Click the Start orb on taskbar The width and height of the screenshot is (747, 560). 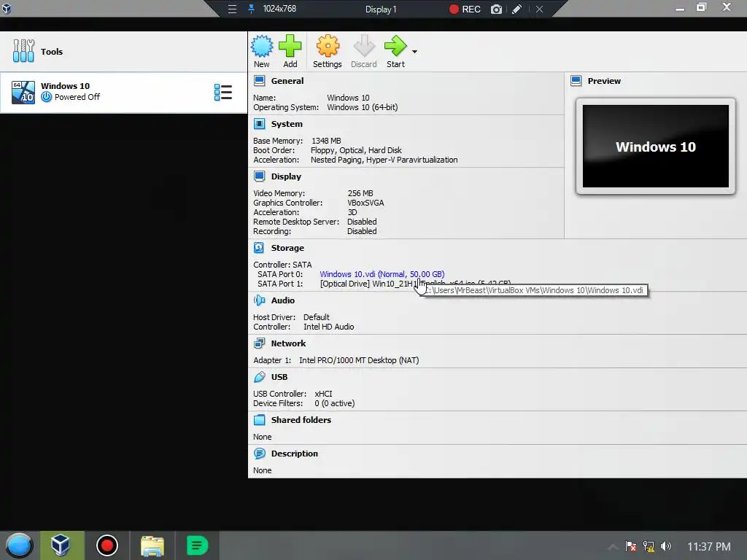click(19, 545)
